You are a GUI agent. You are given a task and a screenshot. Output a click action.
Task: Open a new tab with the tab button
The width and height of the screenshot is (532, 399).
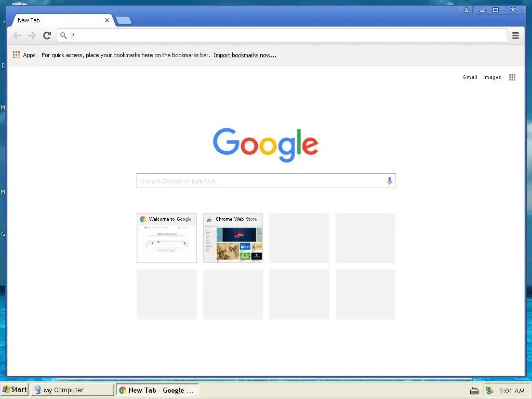tap(124, 21)
